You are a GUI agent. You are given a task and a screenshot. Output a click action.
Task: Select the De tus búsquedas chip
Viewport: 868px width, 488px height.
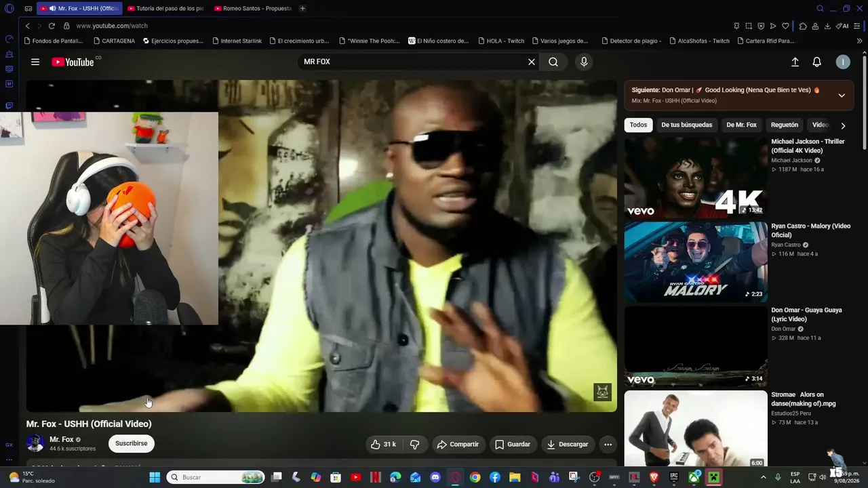(687, 125)
